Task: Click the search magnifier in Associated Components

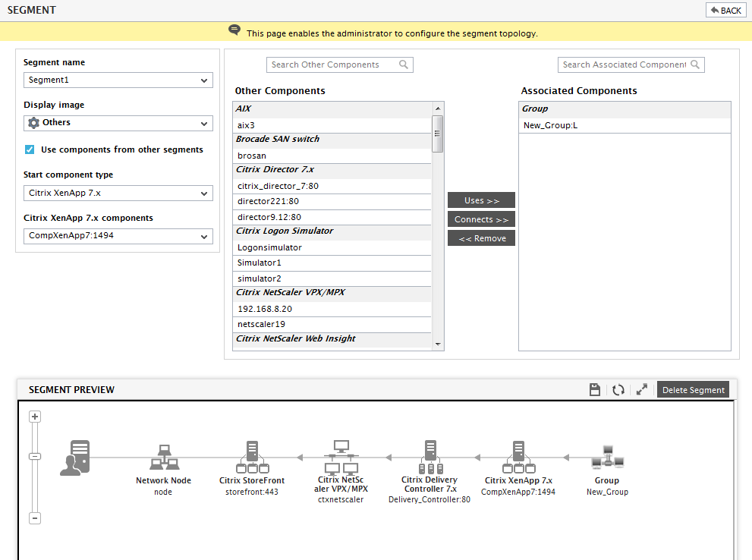Action: pyautogui.click(x=695, y=64)
